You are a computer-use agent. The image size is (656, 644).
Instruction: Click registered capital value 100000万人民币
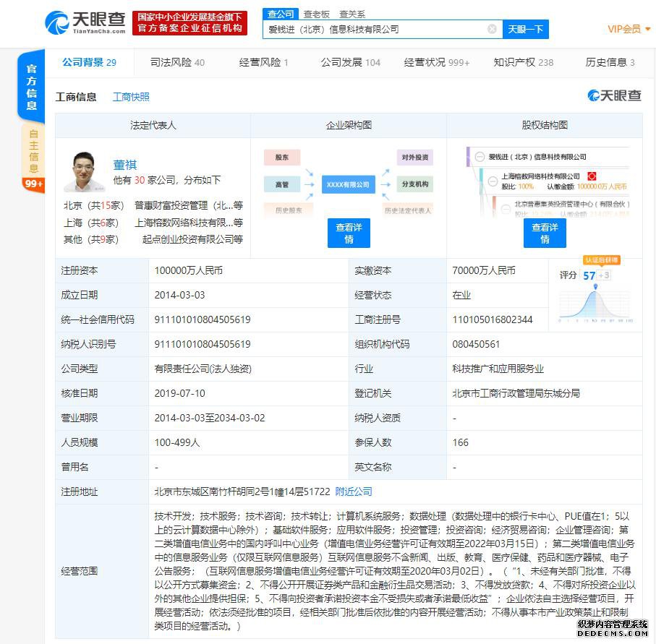click(x=188, y=270)
